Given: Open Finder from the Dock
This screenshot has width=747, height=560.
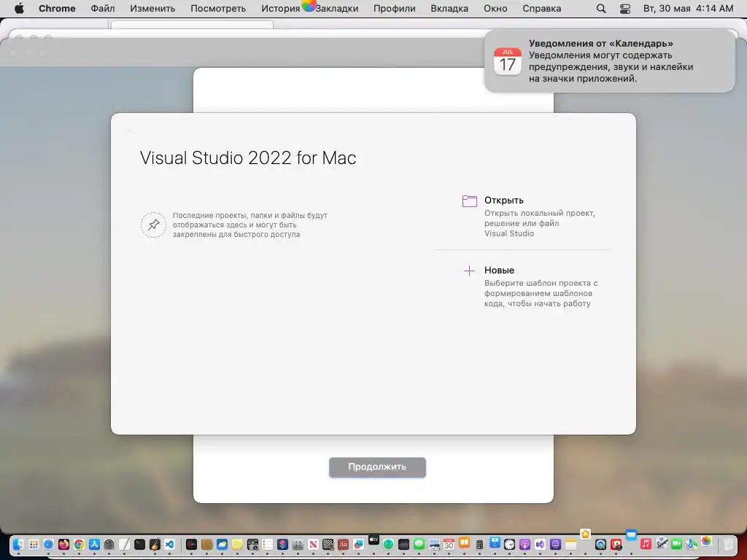Looking at the screenshot, I should pos(18,544).
